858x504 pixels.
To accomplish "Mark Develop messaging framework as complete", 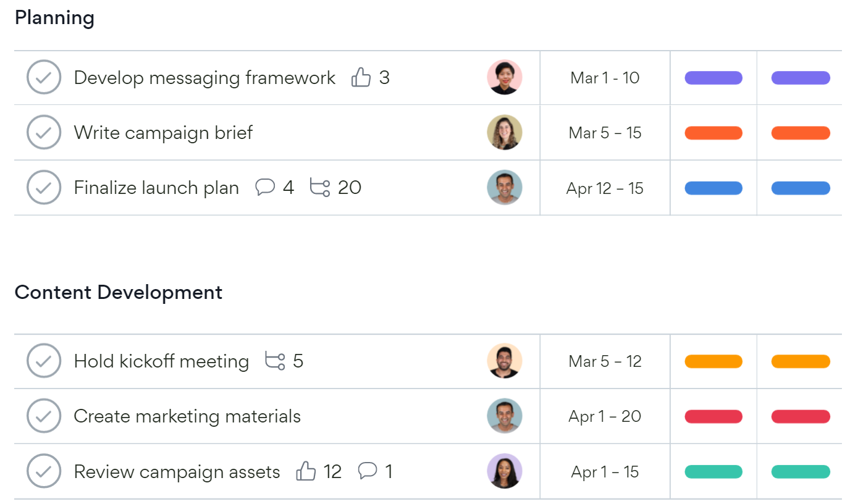I will tap(44, 78).
